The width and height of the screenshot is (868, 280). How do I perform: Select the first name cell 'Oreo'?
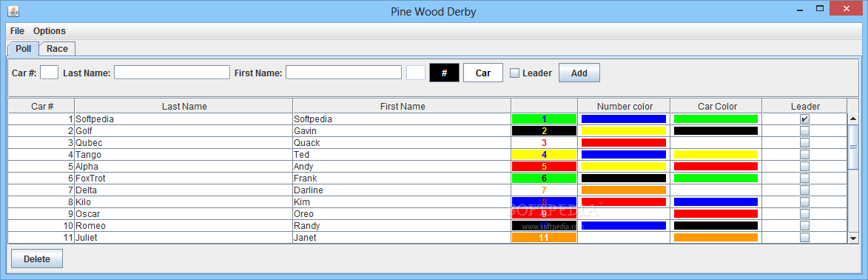[401, 213]
